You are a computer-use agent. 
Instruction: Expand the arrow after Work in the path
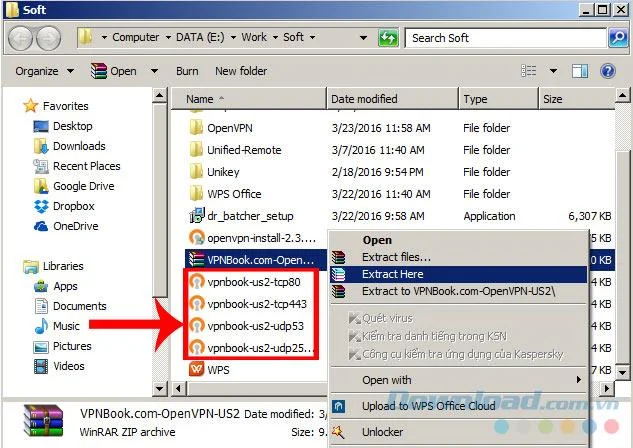[x=275, y=38]
